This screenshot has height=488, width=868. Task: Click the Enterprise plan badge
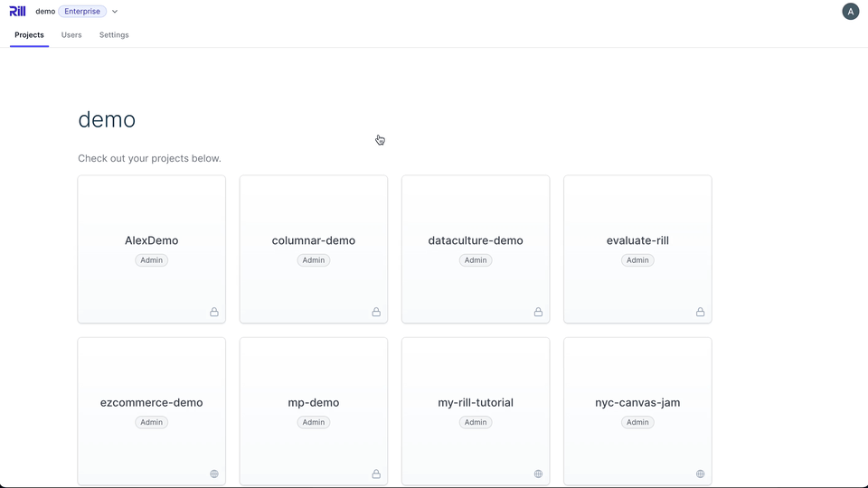82,12
